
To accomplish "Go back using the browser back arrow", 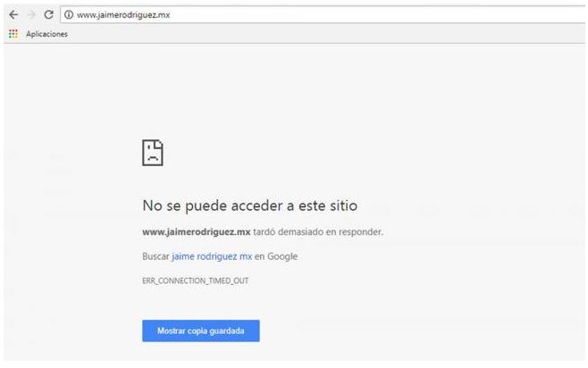I will [13, 14].
